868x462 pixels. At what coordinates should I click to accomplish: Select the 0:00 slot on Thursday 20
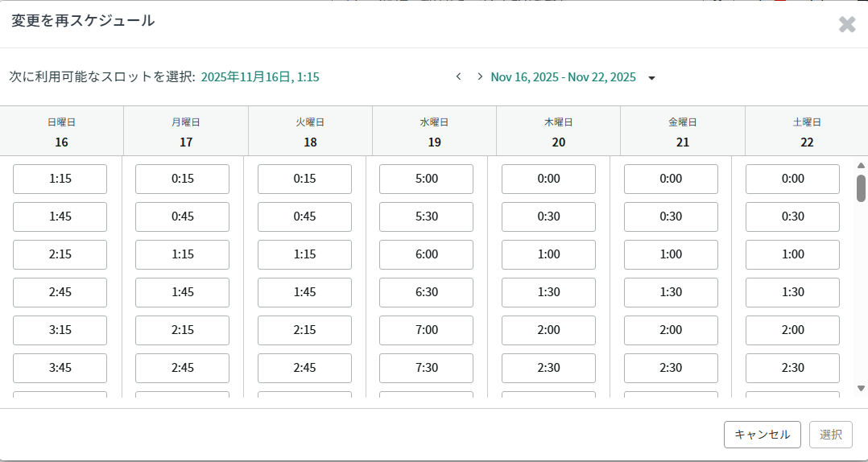548,179
